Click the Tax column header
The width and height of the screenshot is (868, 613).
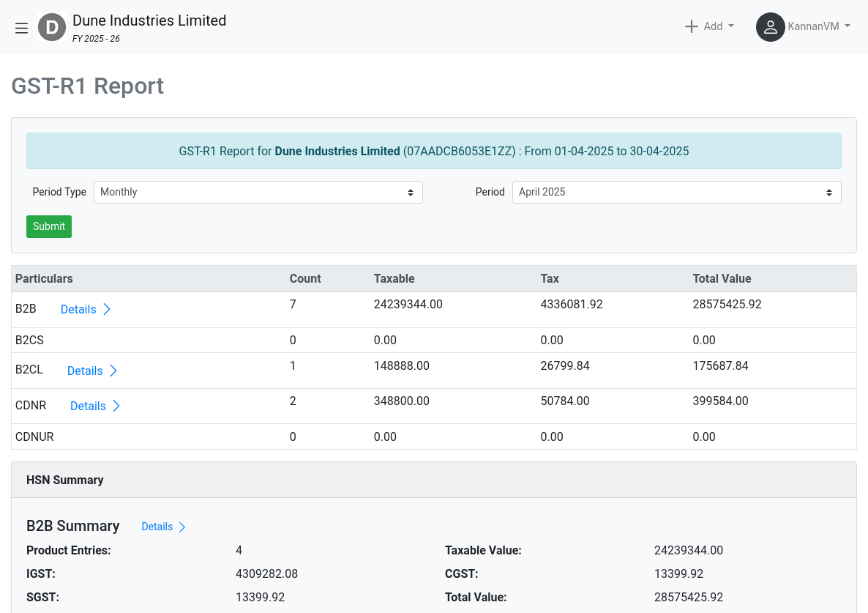coord(550,278)
